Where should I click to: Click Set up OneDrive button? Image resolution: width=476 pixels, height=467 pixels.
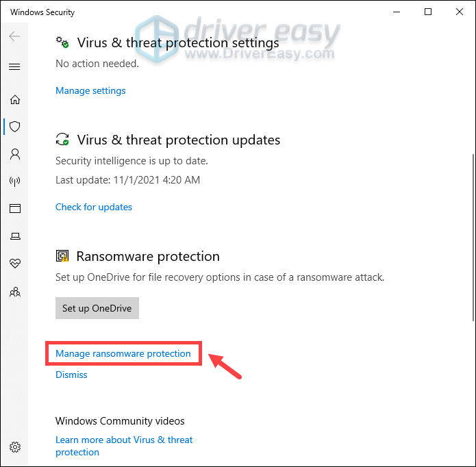click(x=97, y=308)
